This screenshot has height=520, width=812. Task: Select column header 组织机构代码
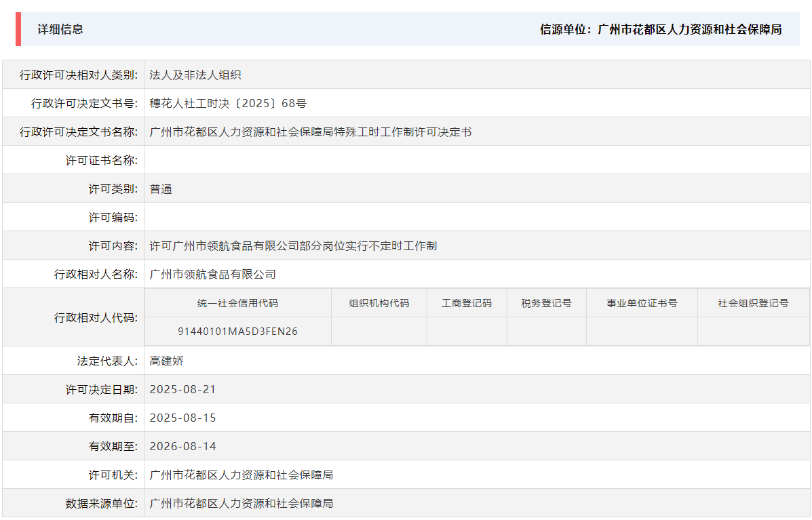pos(379,302)
